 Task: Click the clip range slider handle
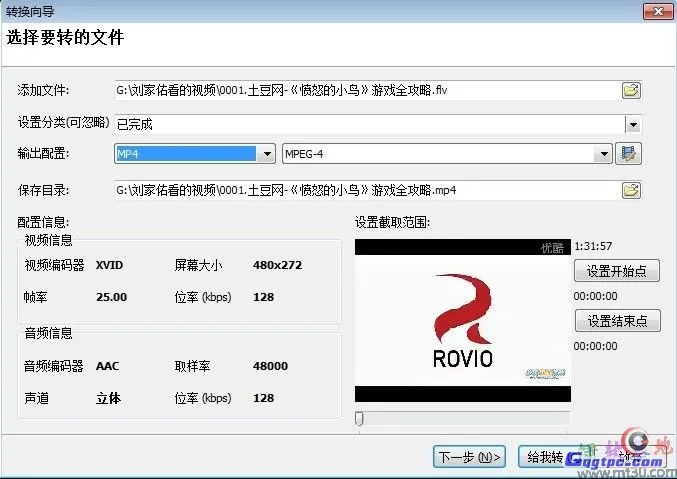point(359,418)
